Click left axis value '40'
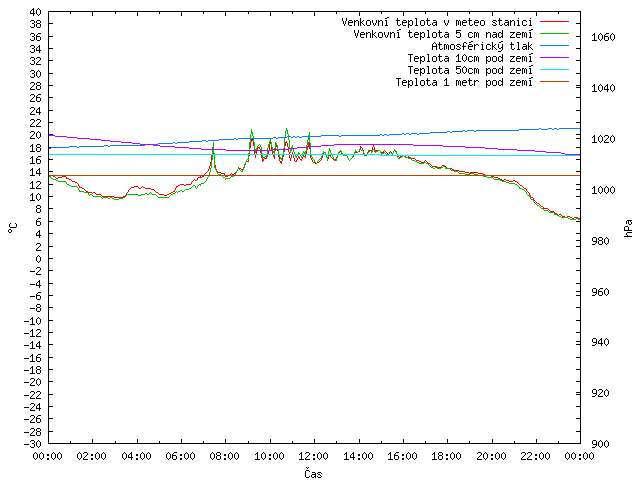The image size is (640, 480). (36, 12)
